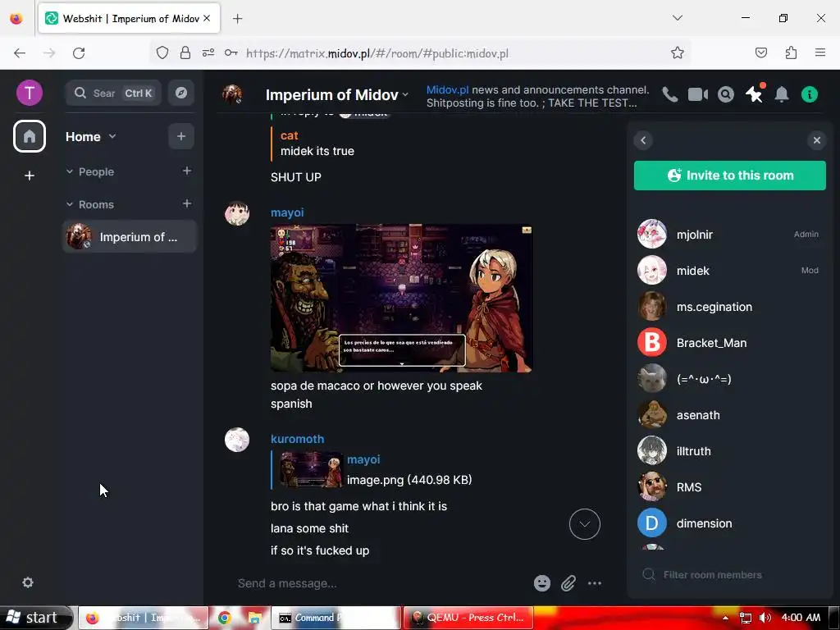The image size is (840, 630).
Task: Collapse the People section
Action: tap(70, 171)
